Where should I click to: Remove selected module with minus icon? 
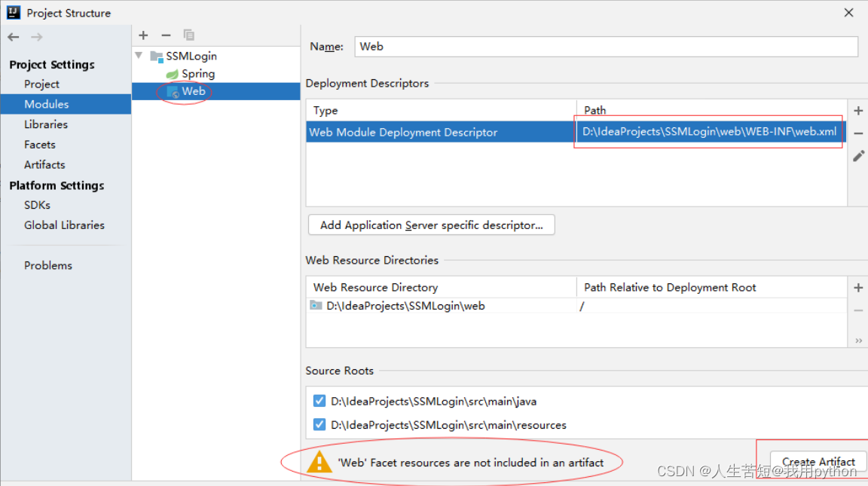pyautogui.click(x=166, y=35)
